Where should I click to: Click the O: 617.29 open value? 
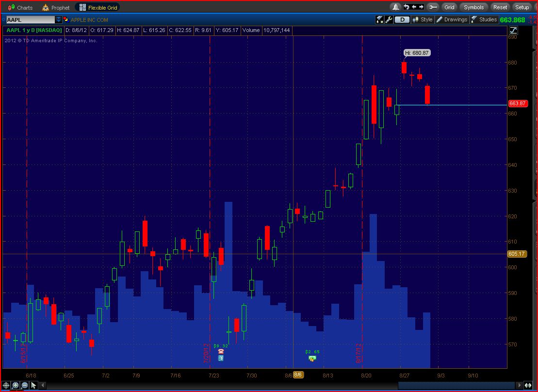click(x=101, y=30)
